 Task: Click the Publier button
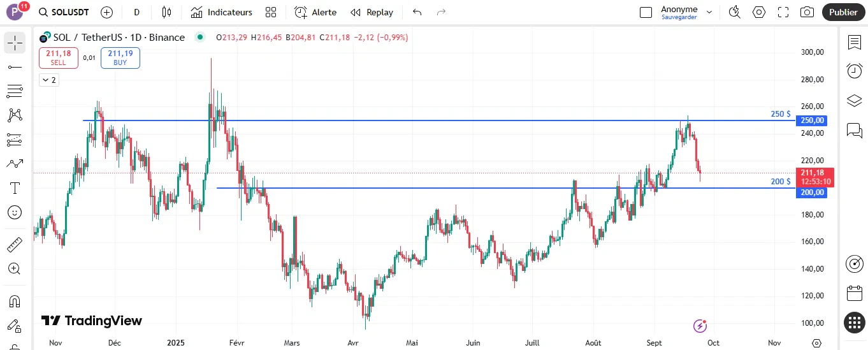(x=843, y=12)
